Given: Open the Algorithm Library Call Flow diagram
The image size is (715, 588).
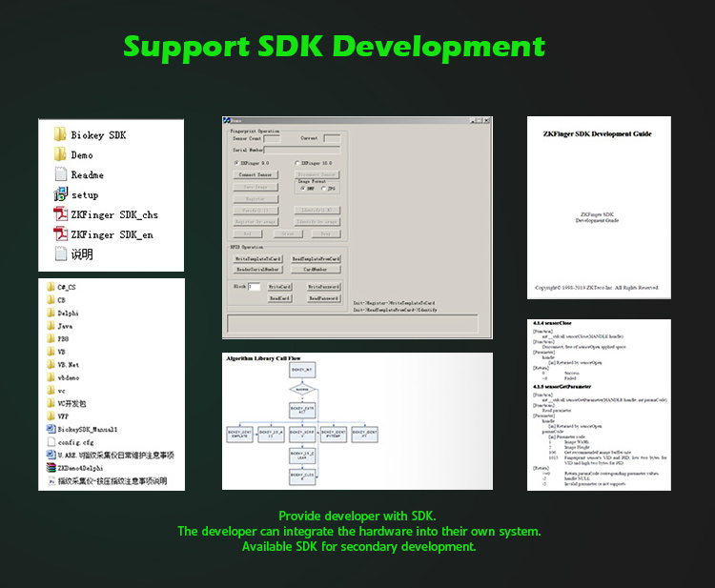Looking at the screenshot, I should [357, 421].
